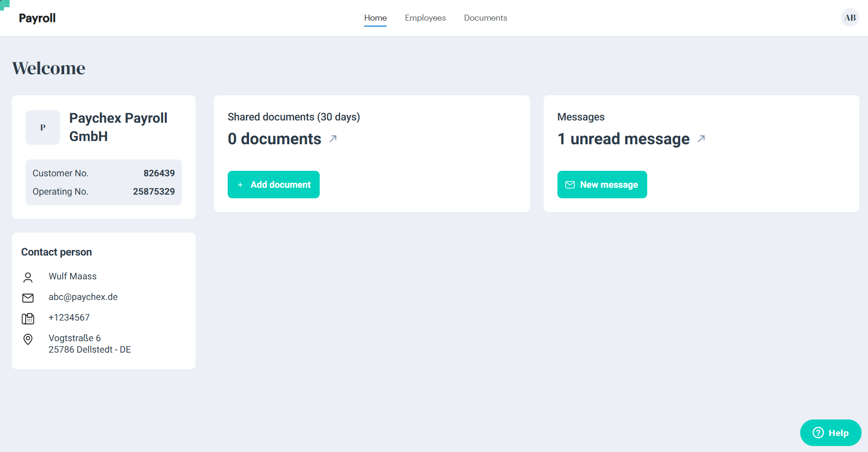Click the Paychex company P avatar
This screenshot has width=868, height=452.
(x=43, y=127)
